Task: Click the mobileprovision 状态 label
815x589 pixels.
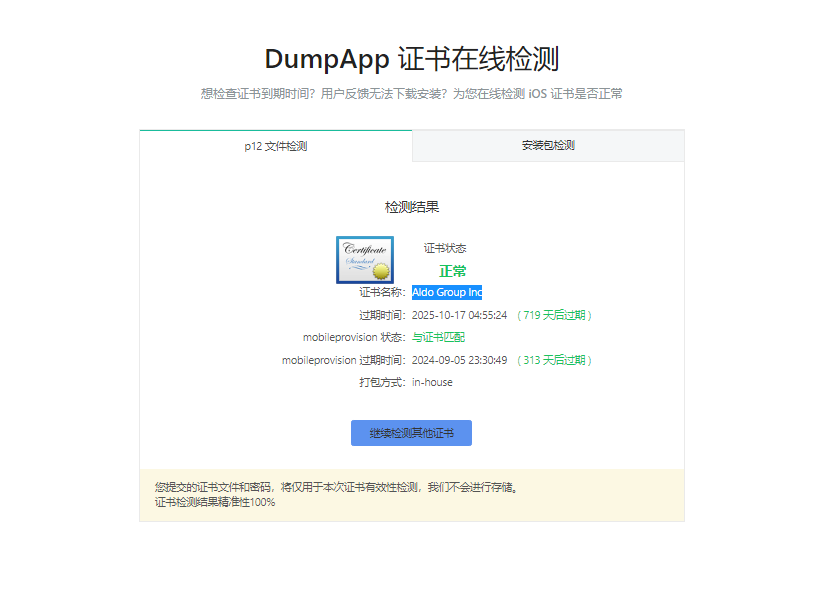Action: click(x=354, y=337)
